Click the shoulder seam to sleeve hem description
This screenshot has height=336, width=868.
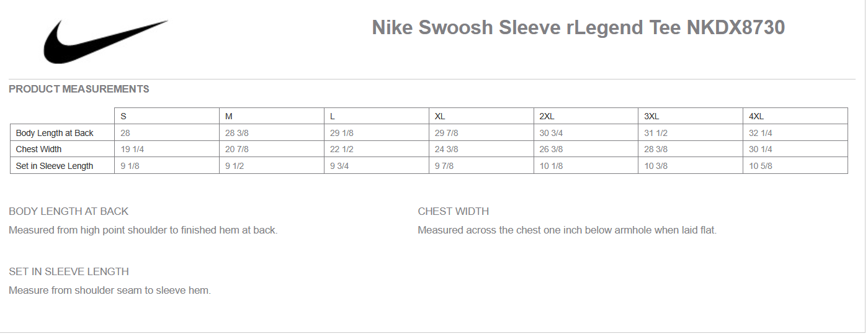coord(110,291)
